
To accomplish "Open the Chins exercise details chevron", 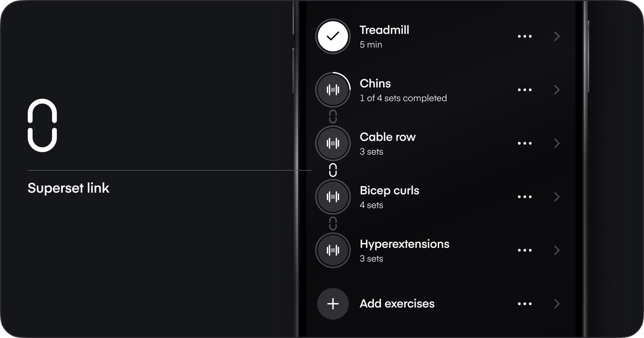I will [557, 89].
